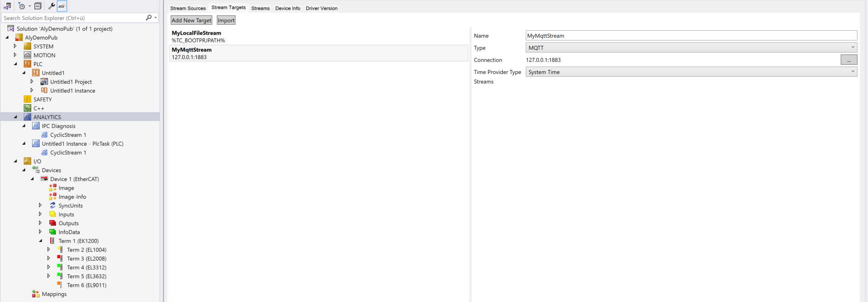Expand the Term 2 (EL1004) node
The image size is (868, 302).
[49, 249]
